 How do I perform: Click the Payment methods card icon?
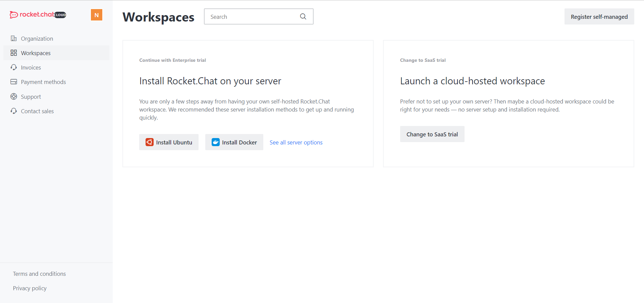14,82
